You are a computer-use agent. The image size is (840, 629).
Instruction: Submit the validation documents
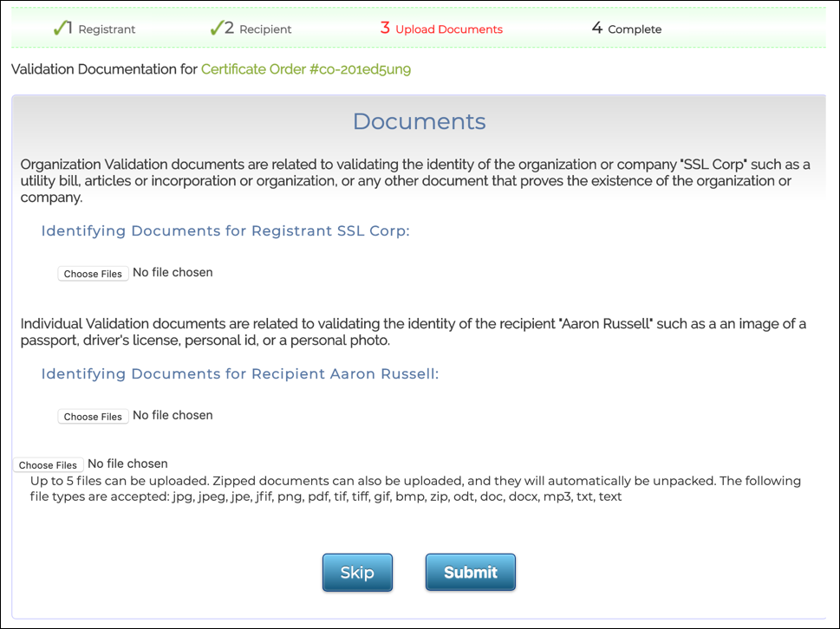(x=470, y=573)
